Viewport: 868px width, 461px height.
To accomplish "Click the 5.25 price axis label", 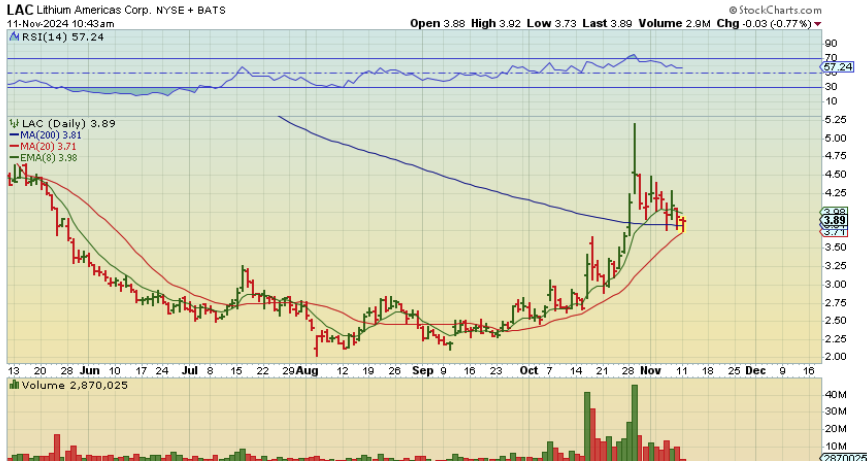I will point(835,120).
